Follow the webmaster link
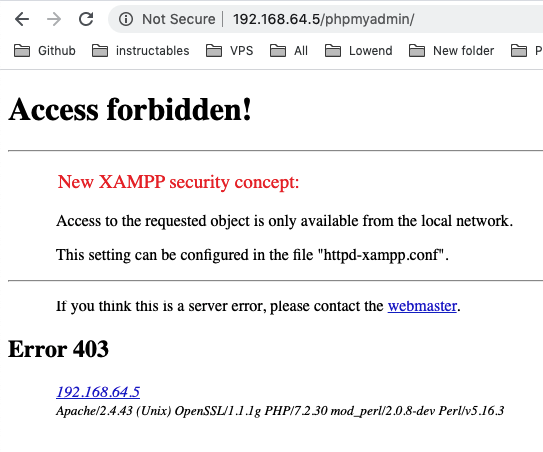The image size is (543, 452). tap(422, 306)
